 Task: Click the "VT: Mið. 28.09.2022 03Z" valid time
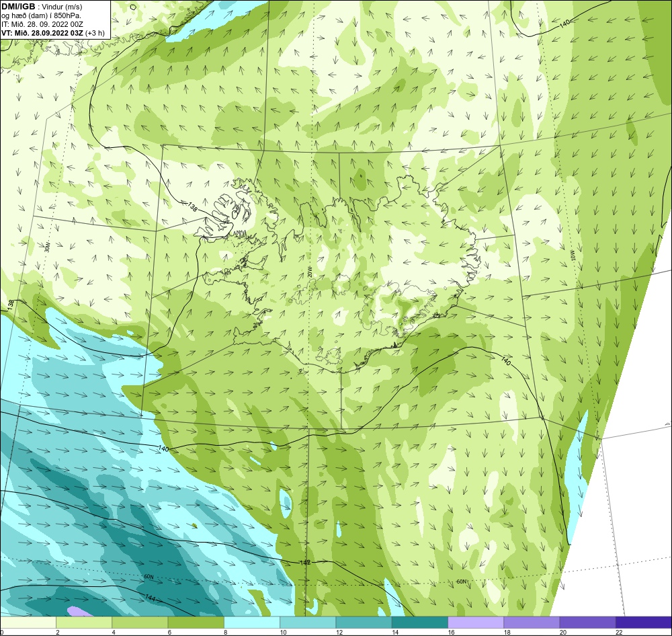pos(42,33)
